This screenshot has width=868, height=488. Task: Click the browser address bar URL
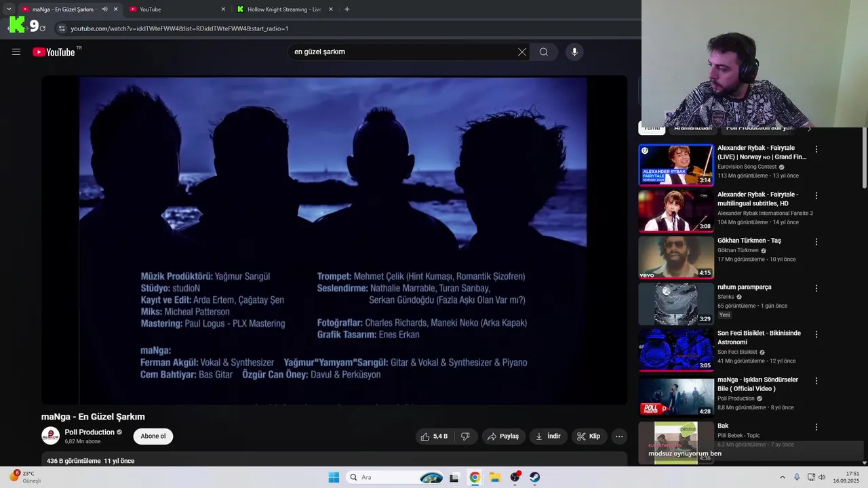coord(180,28)
